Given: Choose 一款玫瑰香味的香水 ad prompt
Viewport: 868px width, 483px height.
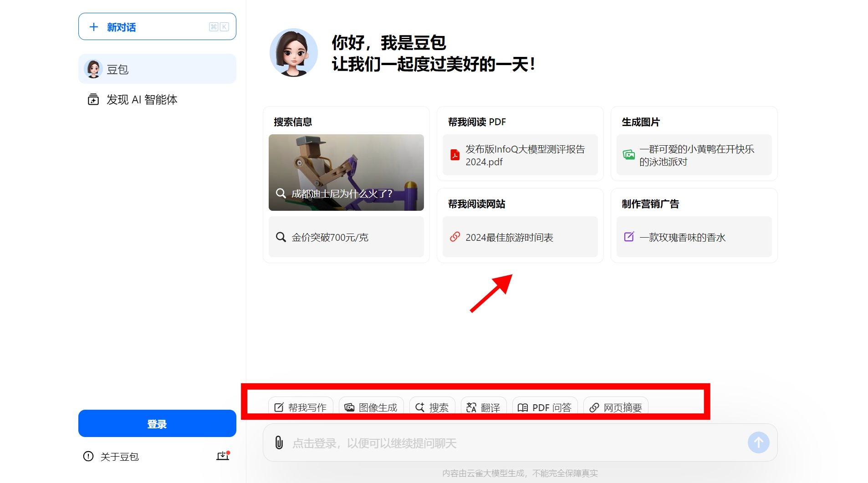Looking at the screenshot, I should point(694,237).
